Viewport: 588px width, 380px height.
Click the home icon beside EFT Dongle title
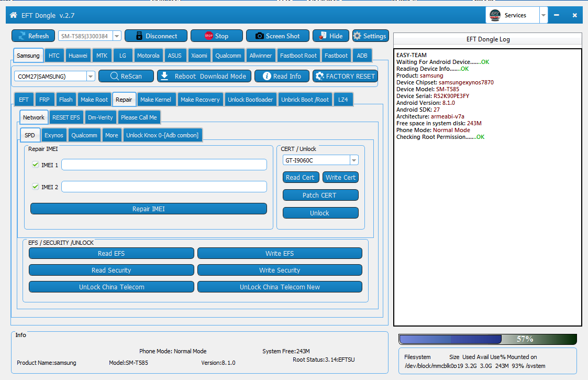click(14, 15)
